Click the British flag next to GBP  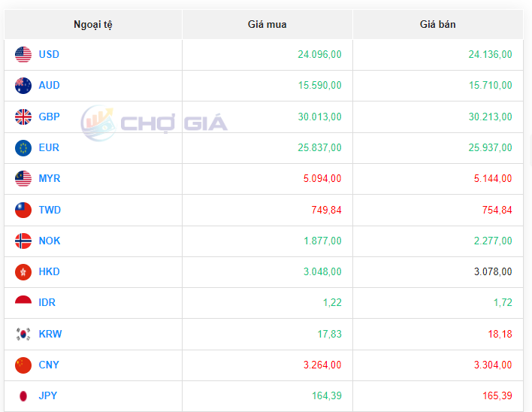[x=23, y=117]
